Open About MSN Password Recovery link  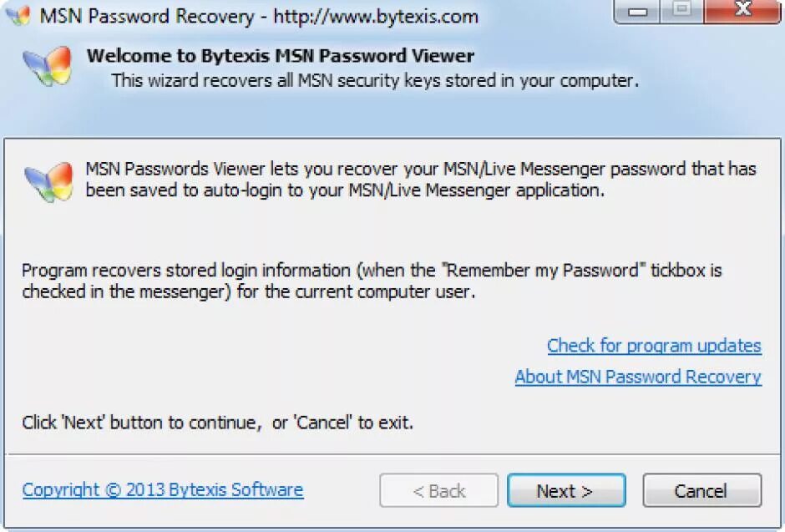click(637, 377)
